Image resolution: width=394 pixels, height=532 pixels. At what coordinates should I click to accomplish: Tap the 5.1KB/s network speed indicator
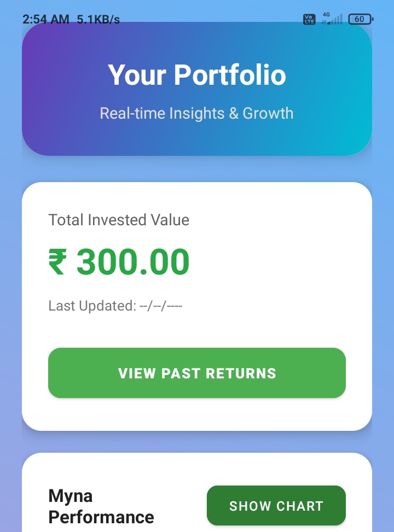[99, 20]
